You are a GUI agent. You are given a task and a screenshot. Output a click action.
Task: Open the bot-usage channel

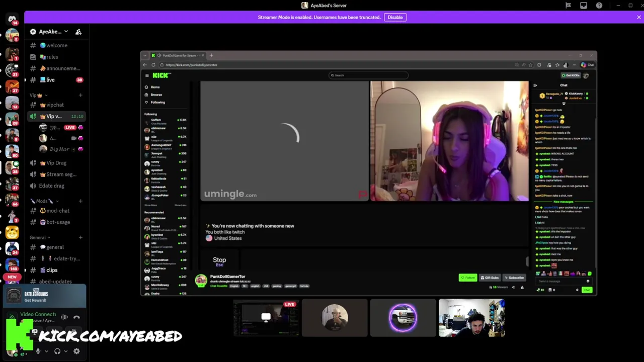[x=55, y=222]
